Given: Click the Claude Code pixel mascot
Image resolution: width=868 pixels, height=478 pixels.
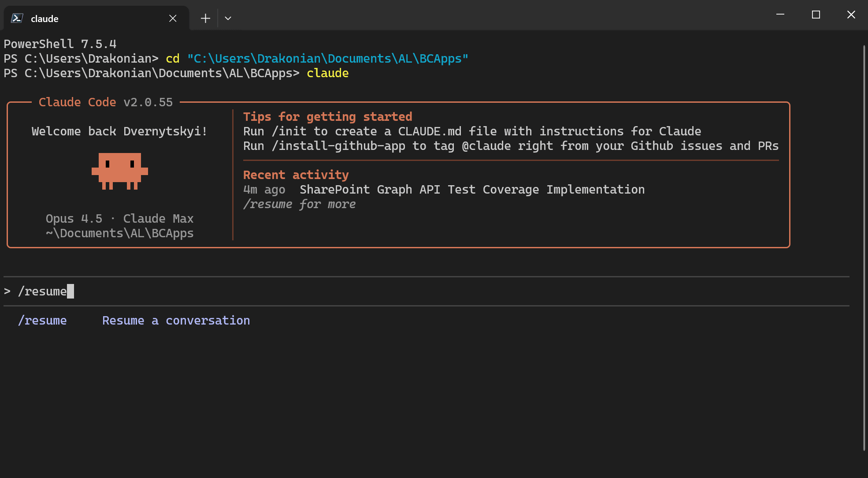Looking at the screenshot, I should (119, 171).
